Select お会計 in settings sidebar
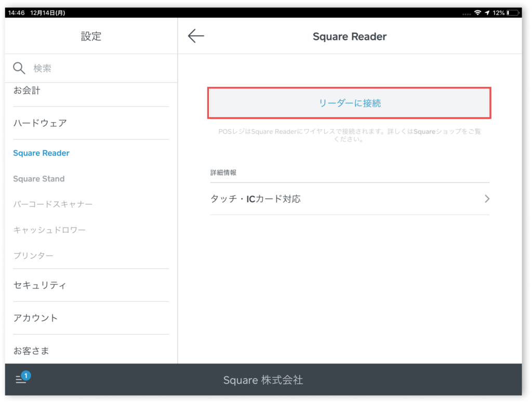This screenshot has height=403, width=532. (27, 90)
